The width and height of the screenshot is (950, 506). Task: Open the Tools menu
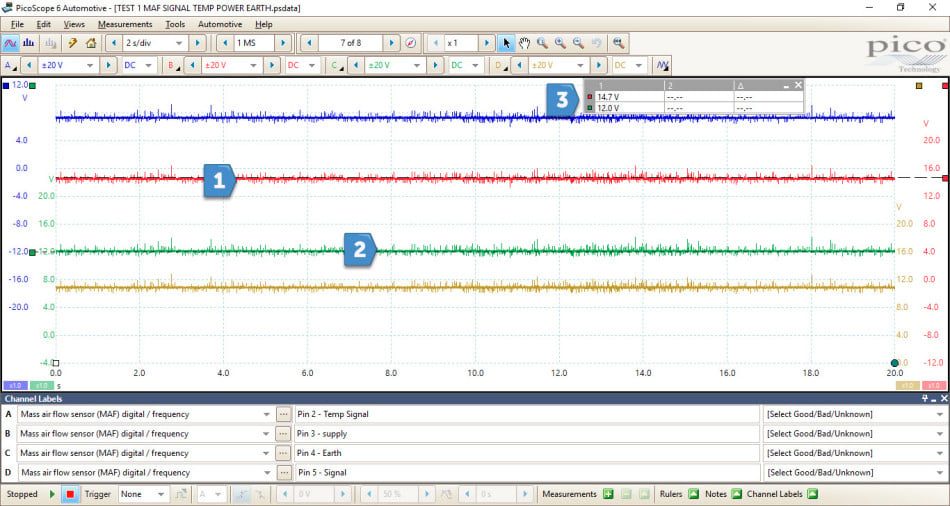click(175, 24)
